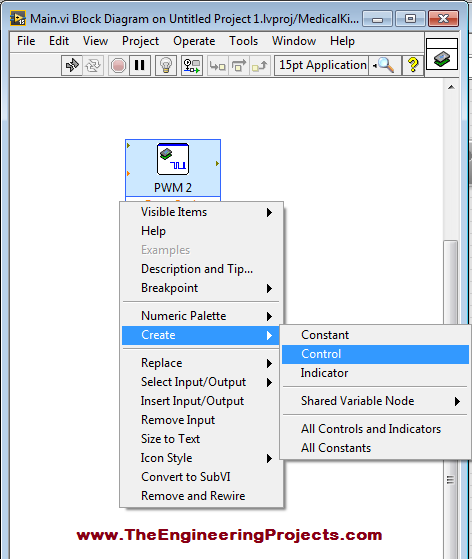This screenshot has width=472, height=559.
Task: Click the Step Out icon
Action: (260, 66)
